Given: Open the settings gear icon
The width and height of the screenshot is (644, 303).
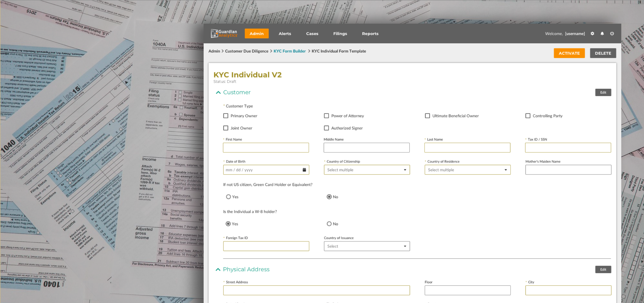Looking at the screenshot, I should (x=592, y=33).
